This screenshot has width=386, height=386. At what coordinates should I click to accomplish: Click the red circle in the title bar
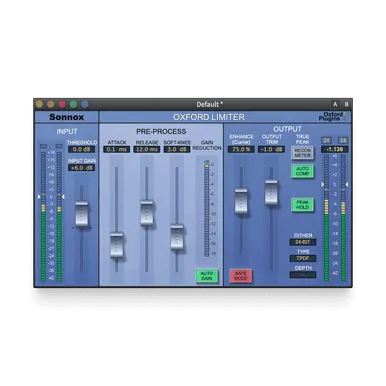tap(62, 104)
